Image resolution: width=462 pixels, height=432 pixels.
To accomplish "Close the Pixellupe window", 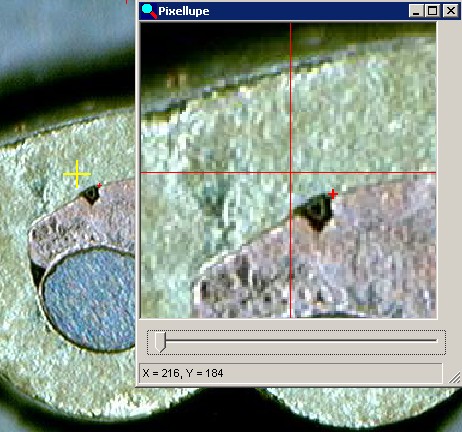I will (451, 11).
